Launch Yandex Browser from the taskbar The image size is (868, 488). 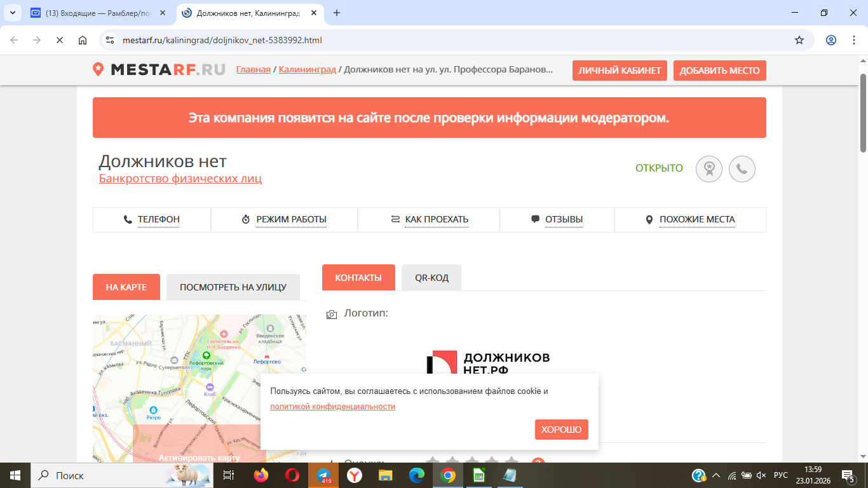pos(355,475)
